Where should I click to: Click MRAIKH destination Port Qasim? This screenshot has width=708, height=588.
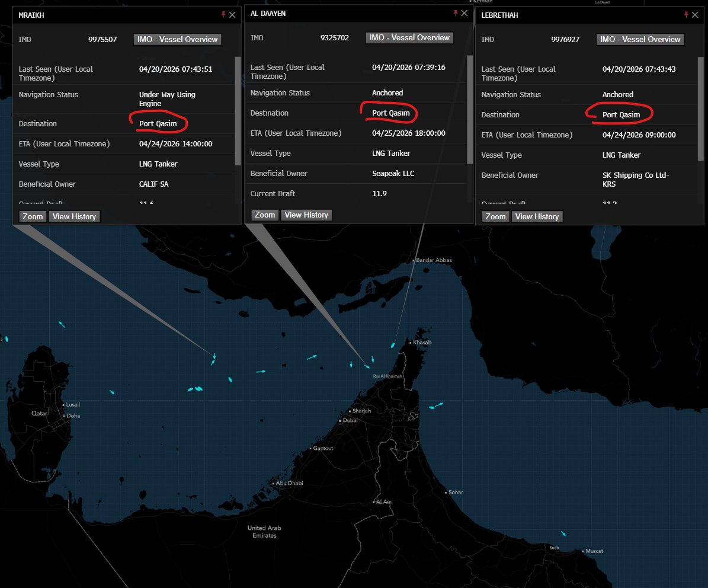158,123
